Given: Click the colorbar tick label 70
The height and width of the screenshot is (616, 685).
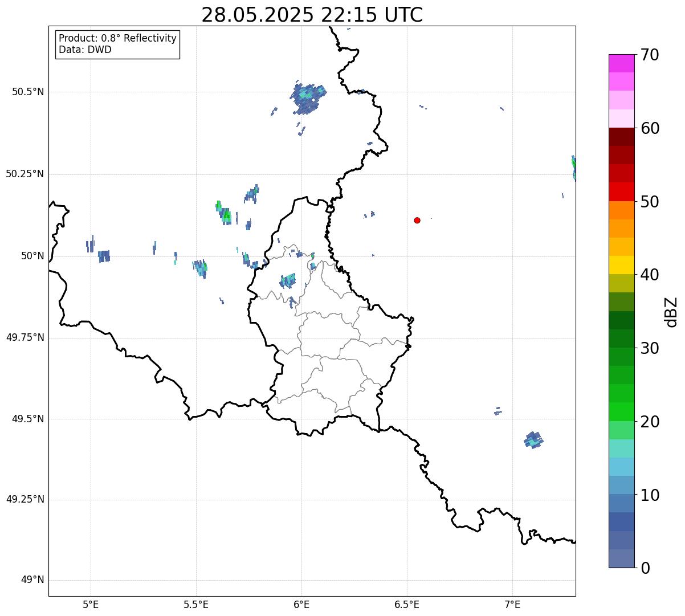Looking at the screenshot, I should point(650,55).
